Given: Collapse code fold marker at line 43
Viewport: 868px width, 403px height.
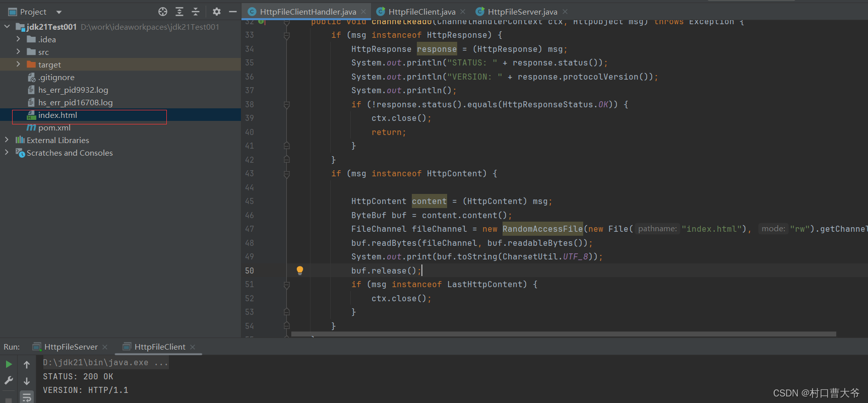Looking at the screenshot, I should tap(286, 174).
